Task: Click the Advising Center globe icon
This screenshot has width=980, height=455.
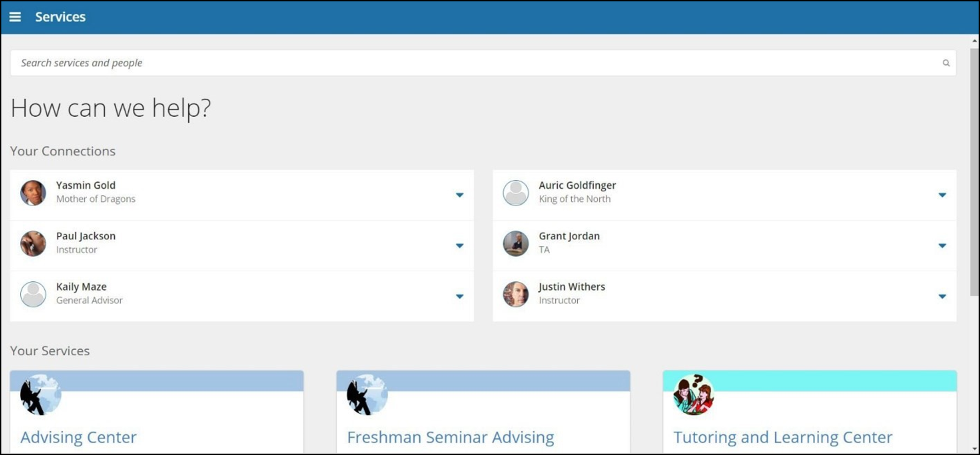Action: pyautogui.click(x=41, y=394)
